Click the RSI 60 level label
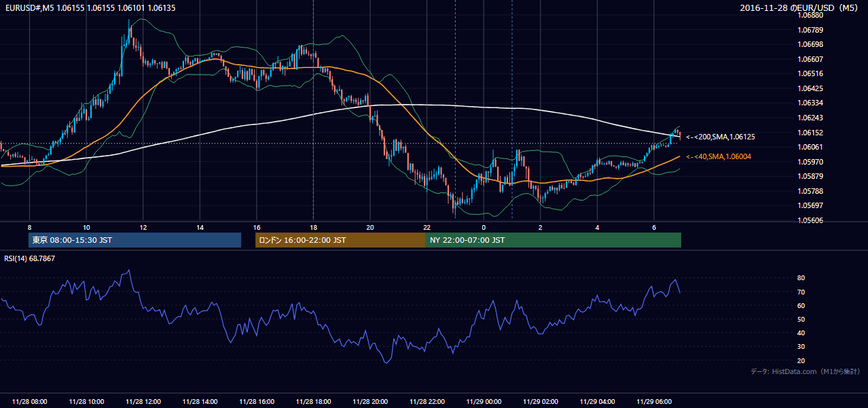This screenshot has width=868, height=408. [x=801, y=305]
